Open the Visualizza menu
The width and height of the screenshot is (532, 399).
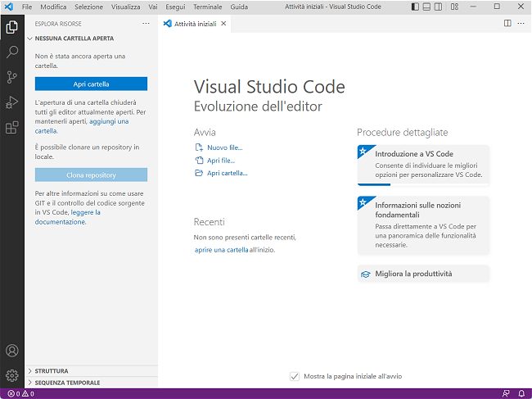125,7
